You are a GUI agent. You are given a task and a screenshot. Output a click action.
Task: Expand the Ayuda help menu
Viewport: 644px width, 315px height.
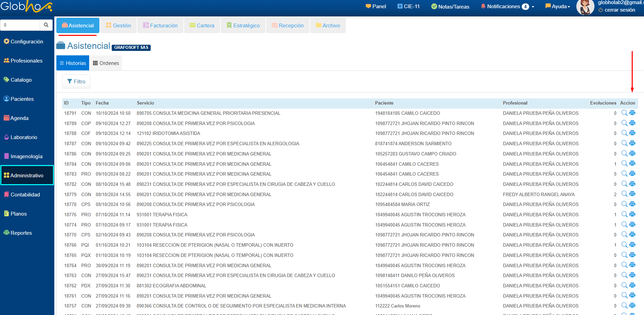click(x=558, y=6)
